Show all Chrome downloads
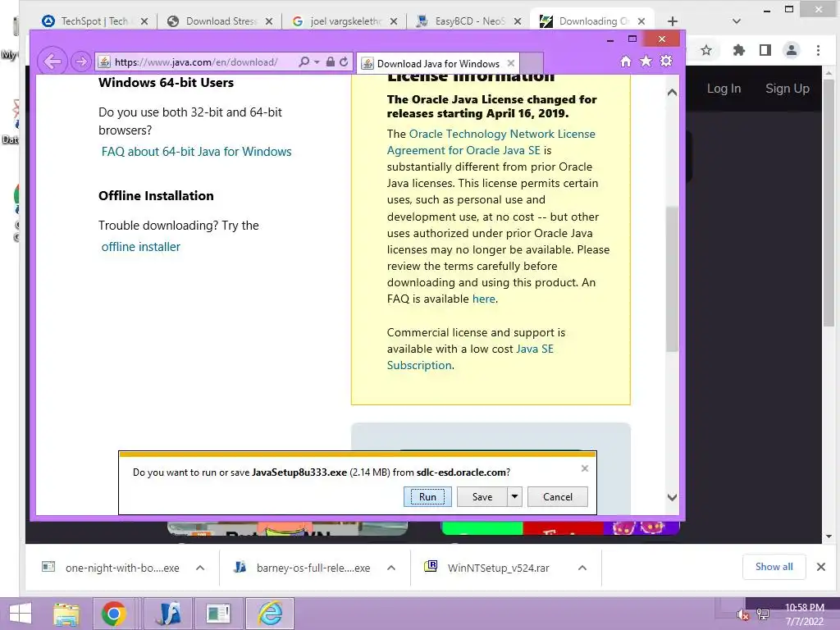 point(774,567)
